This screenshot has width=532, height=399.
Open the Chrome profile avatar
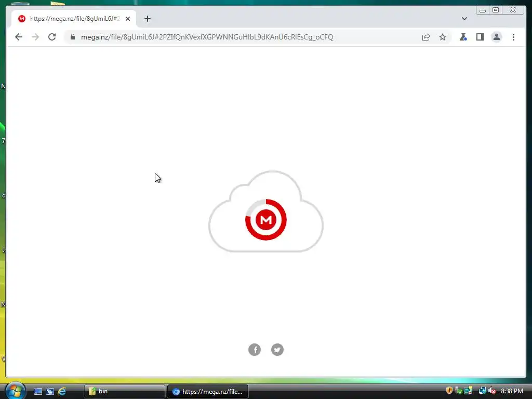tap(496, 37)
